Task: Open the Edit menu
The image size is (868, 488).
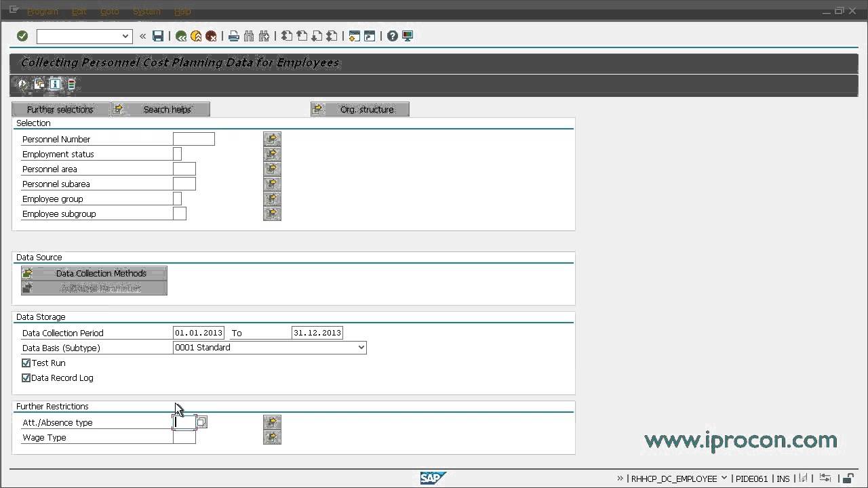Action: click(x=79, y=12)
